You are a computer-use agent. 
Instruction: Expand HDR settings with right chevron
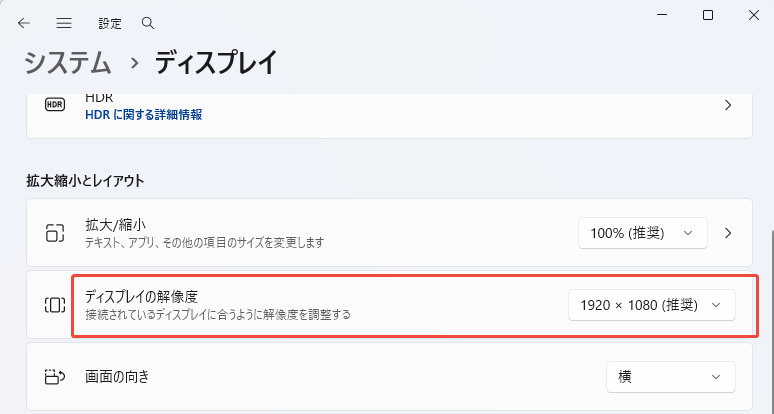tap(728, 105)
